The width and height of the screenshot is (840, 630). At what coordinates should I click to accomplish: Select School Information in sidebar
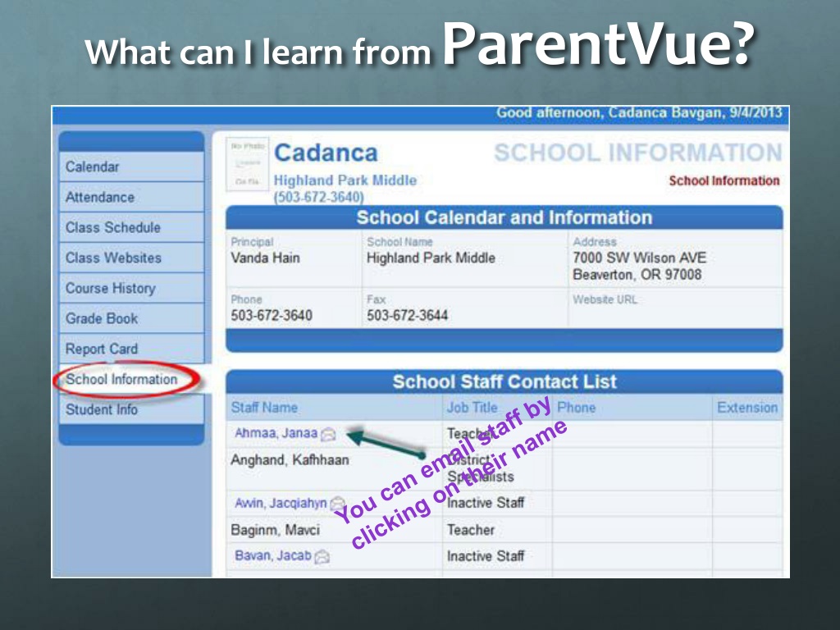pyautogui.click(x=131, y=379)
